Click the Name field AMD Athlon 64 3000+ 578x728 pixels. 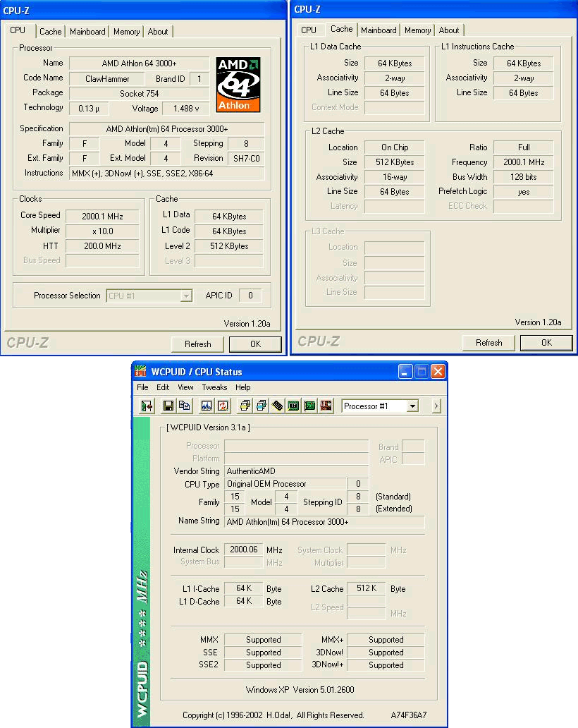pyautogui.click(x=139, y=63)
